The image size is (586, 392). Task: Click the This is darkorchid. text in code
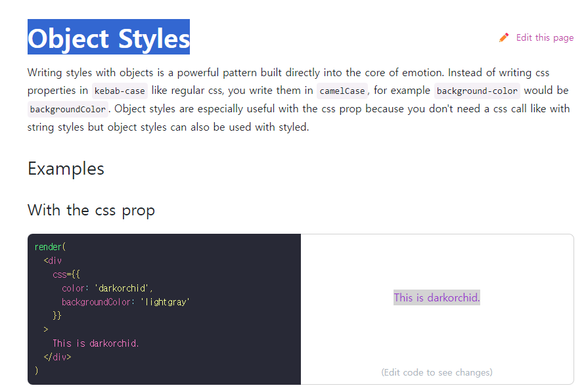(96, 343)
